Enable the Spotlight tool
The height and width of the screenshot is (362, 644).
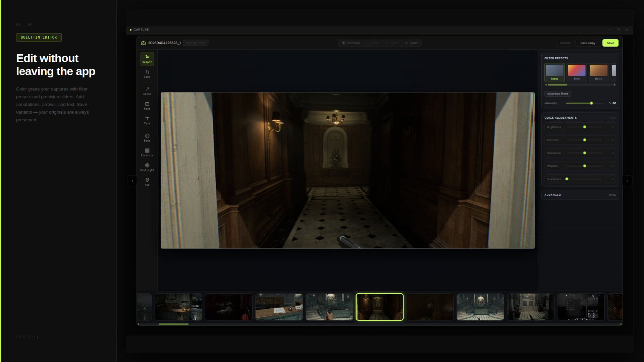147,167
